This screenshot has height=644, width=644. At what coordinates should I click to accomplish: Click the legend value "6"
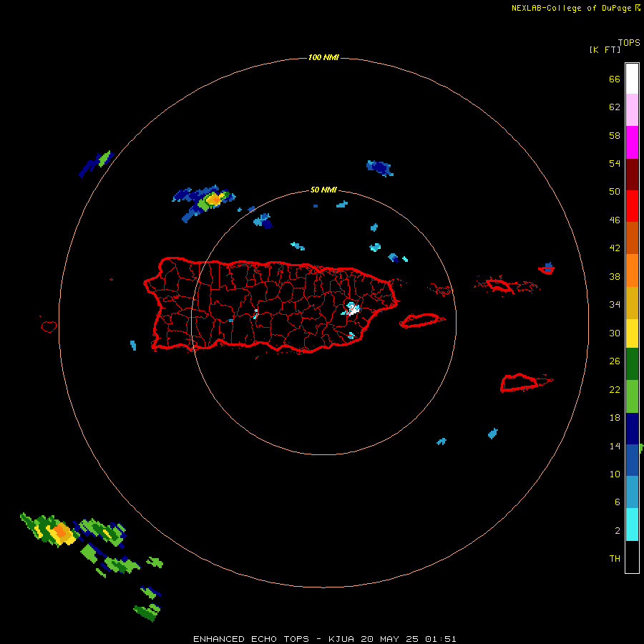click(617, 502)
